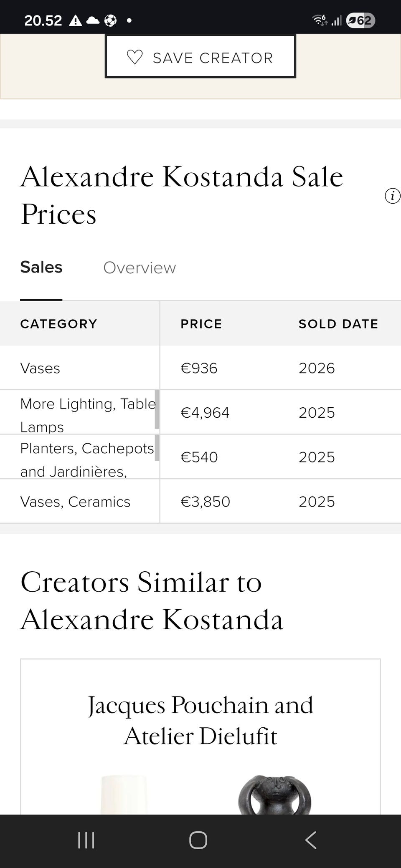401x868 pixels.
Task: Open the sale prices info icon
Action: coord(392,196)
